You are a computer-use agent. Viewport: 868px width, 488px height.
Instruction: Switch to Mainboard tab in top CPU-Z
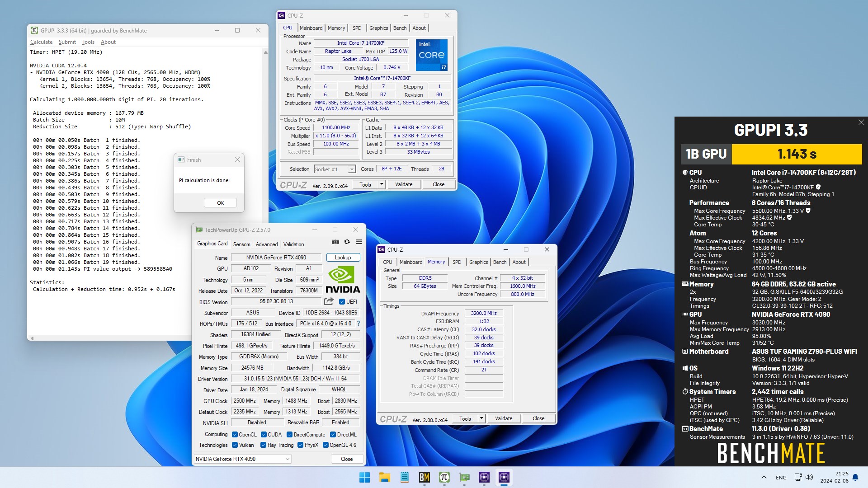point(311,28)
